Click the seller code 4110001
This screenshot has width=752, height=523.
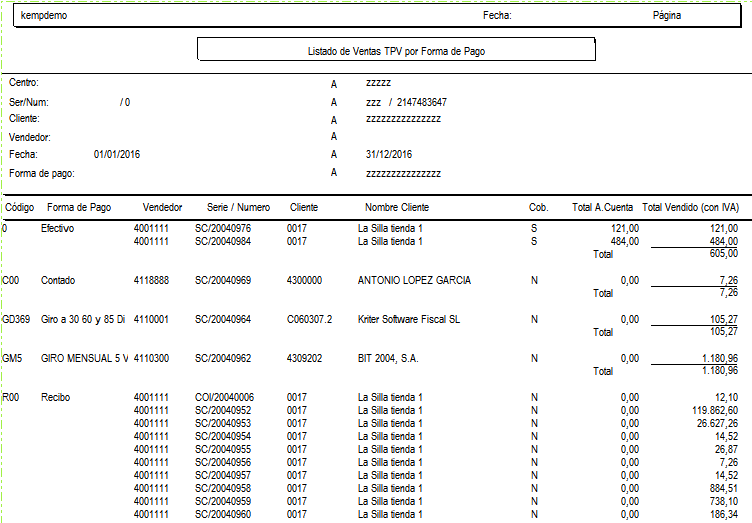click(x=152, y=319)
